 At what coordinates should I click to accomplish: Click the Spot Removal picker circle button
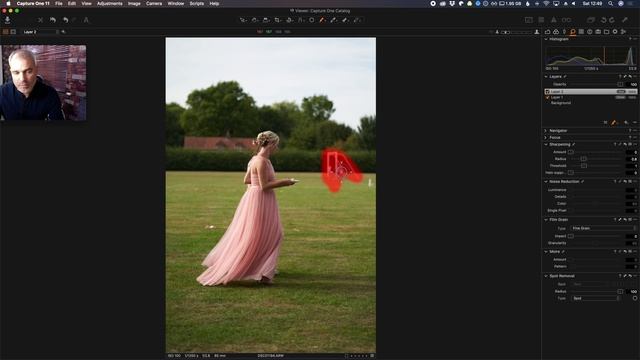click(635, 298)
